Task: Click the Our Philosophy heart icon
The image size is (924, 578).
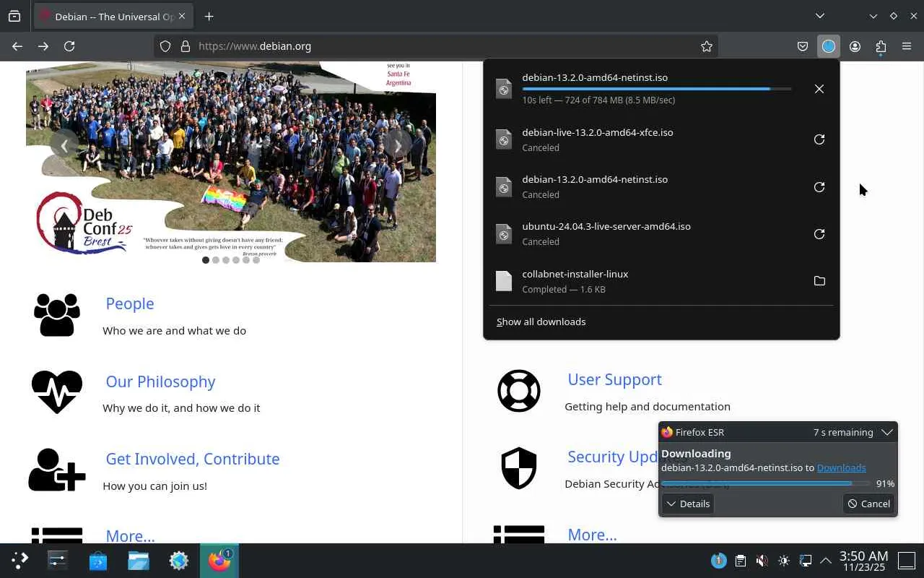Action: click(57, 392)
